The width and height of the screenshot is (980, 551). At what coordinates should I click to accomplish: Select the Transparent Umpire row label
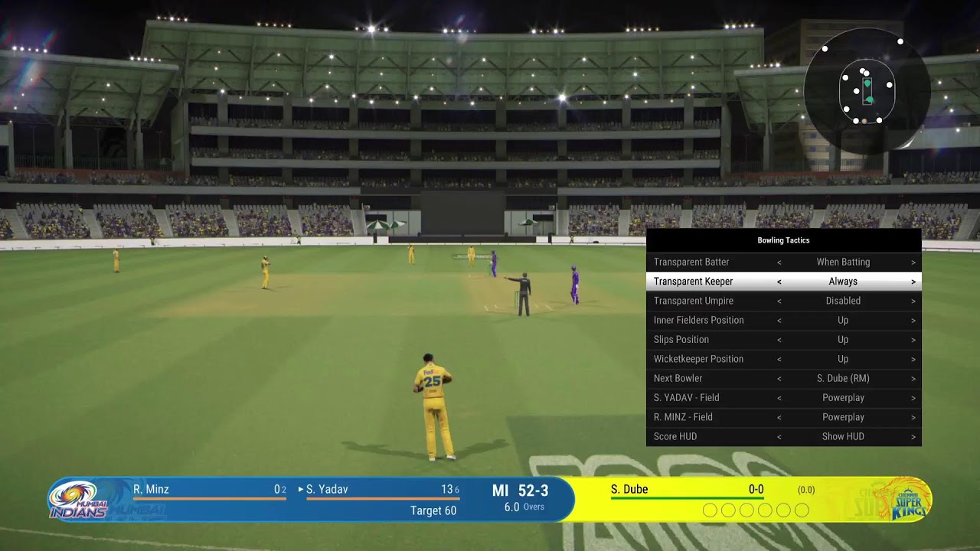pyautogui.click(x=694, y=301)
